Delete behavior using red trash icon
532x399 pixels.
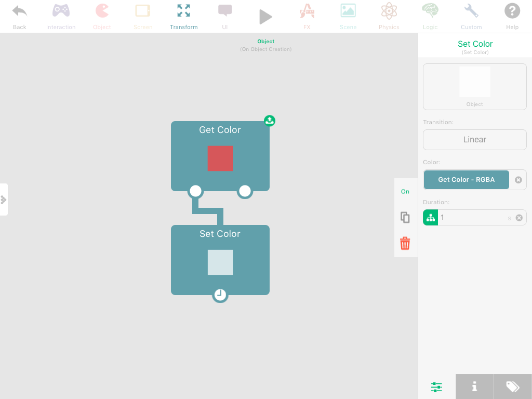[405, 243]
